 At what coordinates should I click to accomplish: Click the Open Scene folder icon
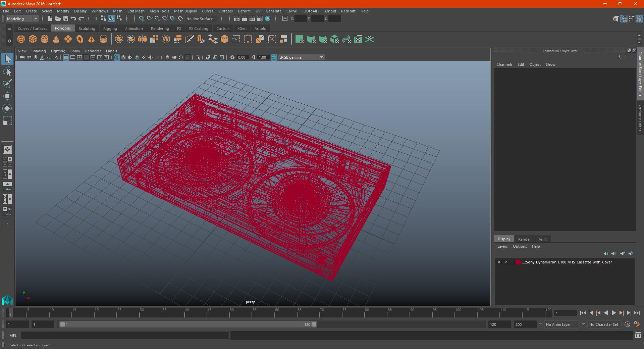[58, 19]
